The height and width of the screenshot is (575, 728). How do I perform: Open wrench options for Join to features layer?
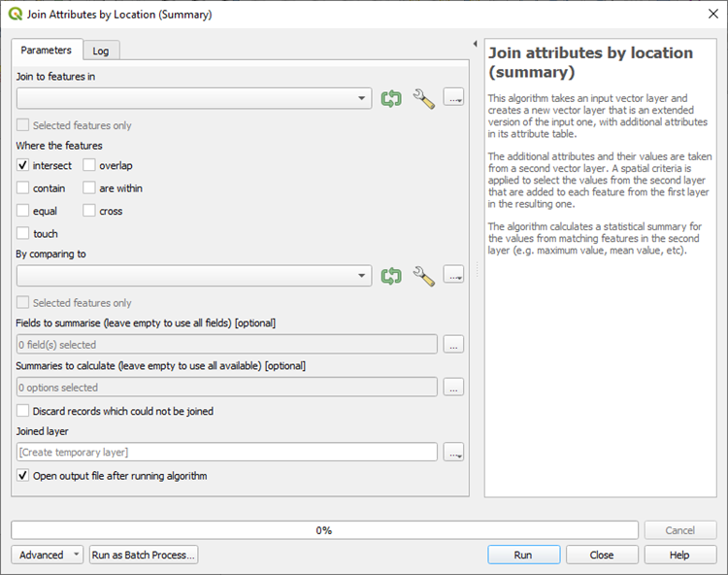pyautogui.click(x=423, y=98)
